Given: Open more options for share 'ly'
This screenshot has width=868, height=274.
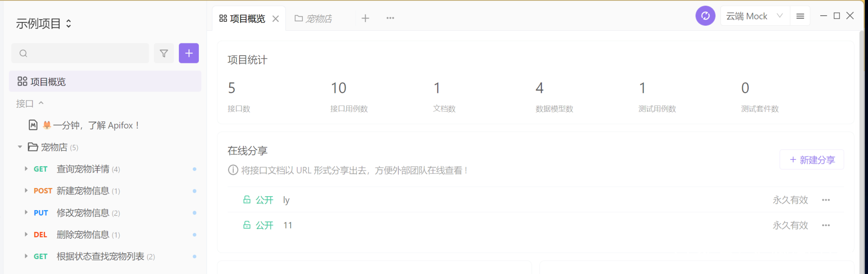Looking at the screenshot, I should pyautogui.click(x=826, y=200).
